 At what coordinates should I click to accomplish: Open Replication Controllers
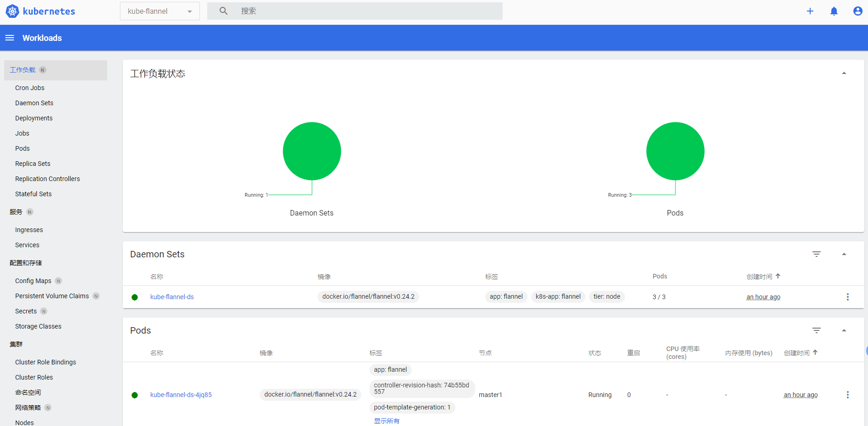pyautogui.click(x=47, y=179)
